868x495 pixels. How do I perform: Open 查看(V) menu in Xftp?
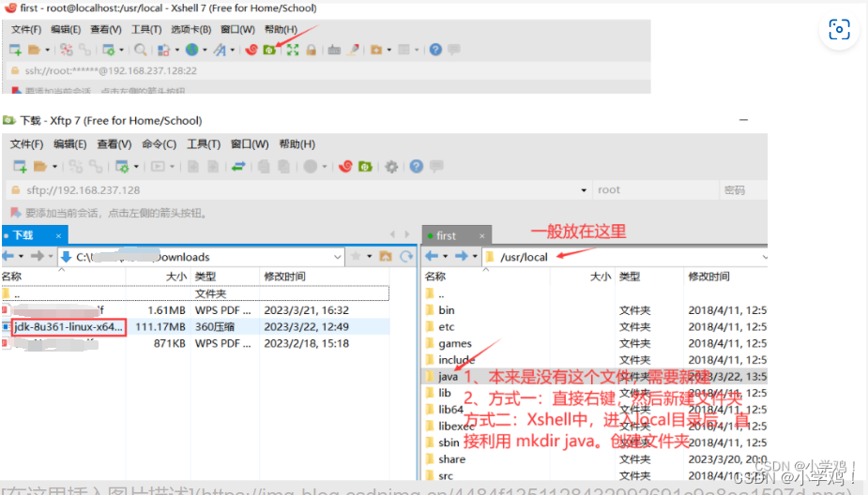[114, 144]
